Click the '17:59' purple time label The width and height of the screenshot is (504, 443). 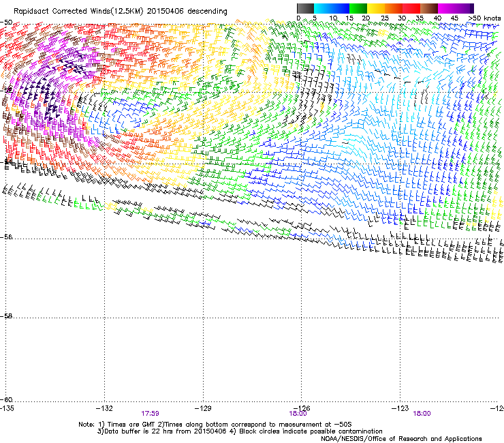click(150, 414)
